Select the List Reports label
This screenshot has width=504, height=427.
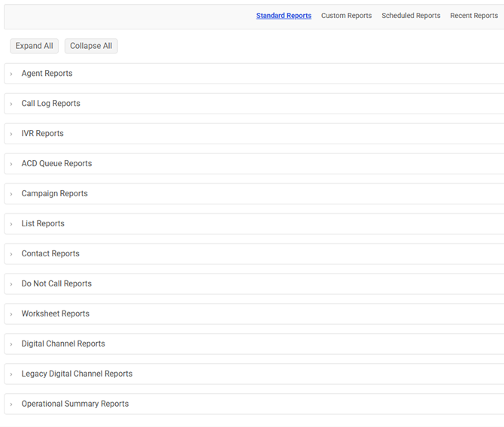(x=43, y=223)
